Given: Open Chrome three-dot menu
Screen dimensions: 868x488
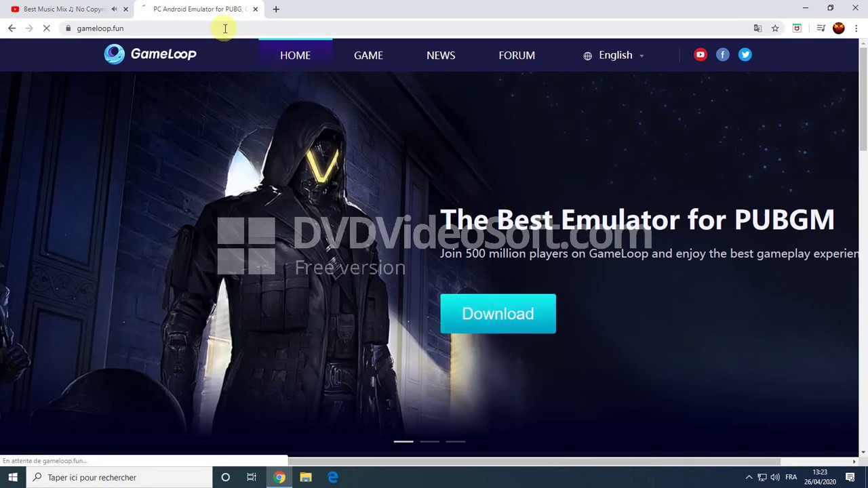Looking at the screenshot, I should coord(856,28).
